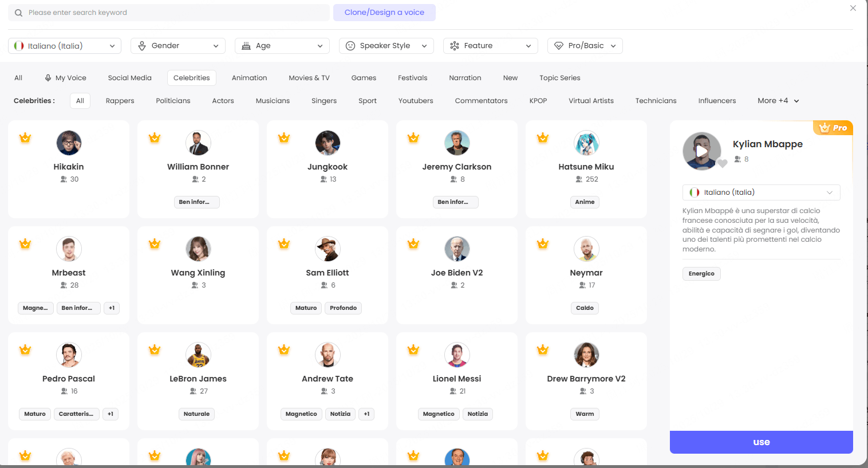The image size is (868, 468).
Task: Select the Rappers celebrity subcategory
Action: (x=120, y=101)
